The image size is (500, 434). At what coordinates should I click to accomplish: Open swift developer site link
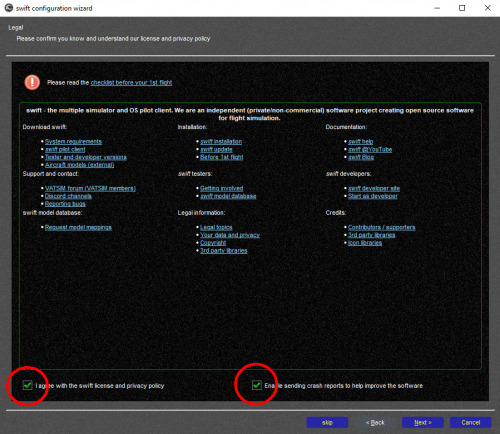coord(374,188)
